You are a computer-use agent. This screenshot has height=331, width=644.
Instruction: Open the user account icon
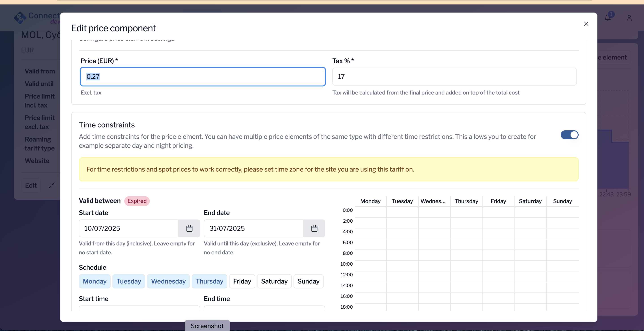tap(629, 18)
